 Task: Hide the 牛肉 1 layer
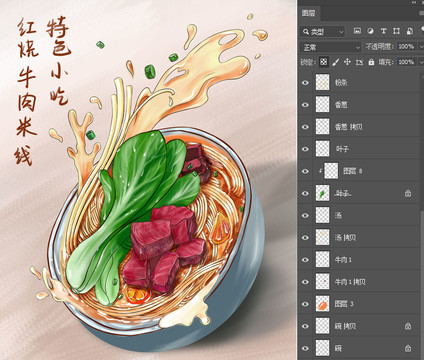click(305, 260)
